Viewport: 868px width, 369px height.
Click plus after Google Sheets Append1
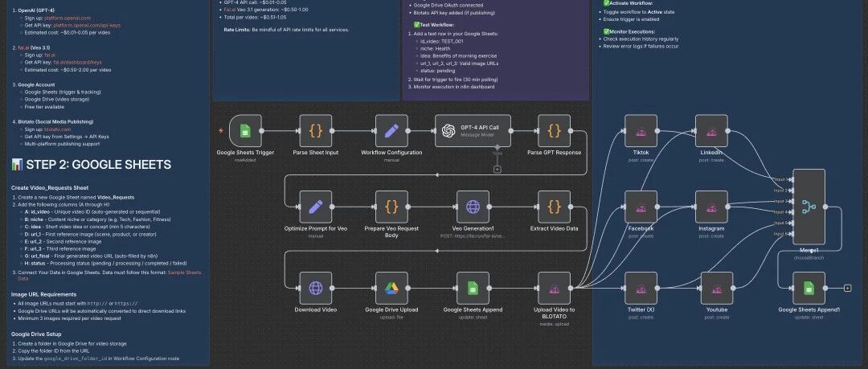tap(848, 288)
